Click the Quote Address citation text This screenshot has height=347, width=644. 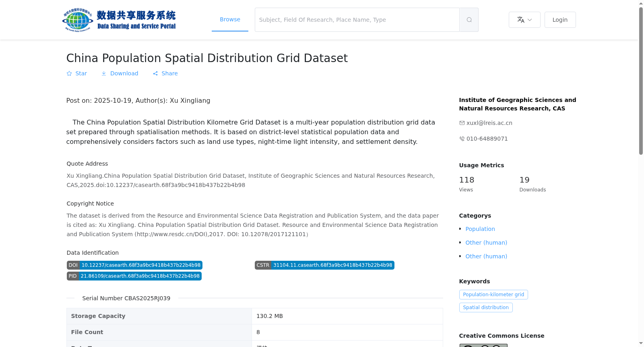251,180
